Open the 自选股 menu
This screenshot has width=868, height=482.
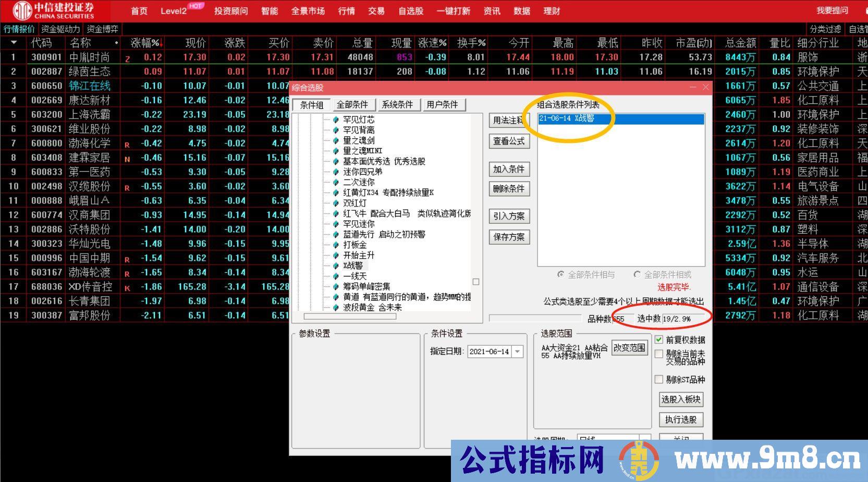point(411,11)
